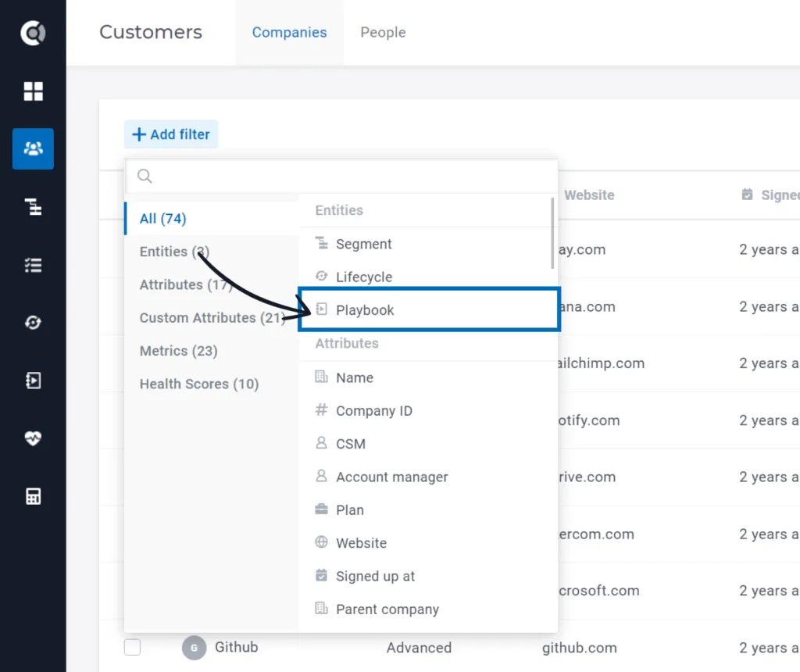Tick the checkbox for the Github row
The width and height of the screenshot is (800, 672).
[132, 647]
